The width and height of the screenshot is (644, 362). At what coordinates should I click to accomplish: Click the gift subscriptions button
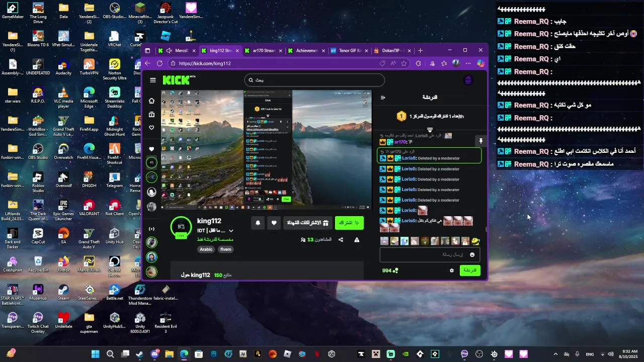[307, 223]
